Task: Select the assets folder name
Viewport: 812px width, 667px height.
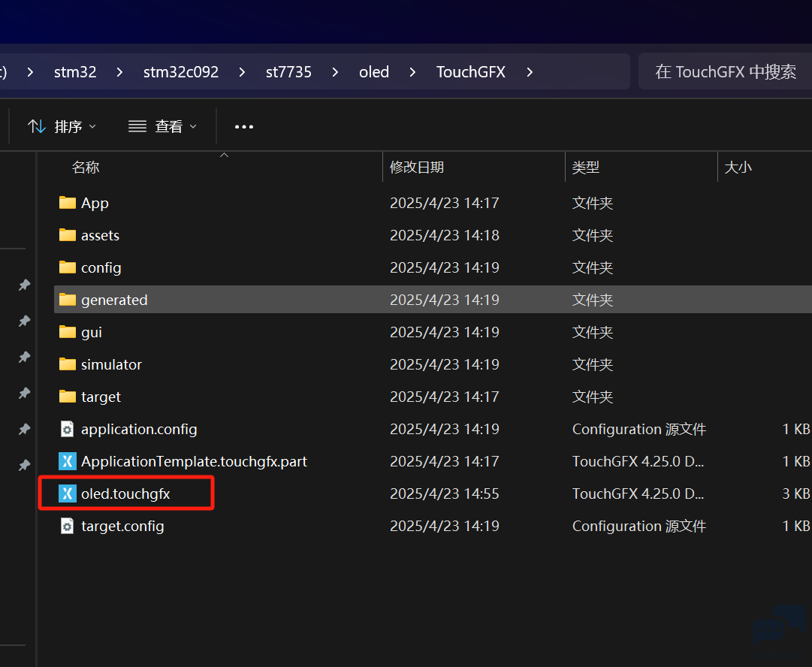Action: (100, 235)
